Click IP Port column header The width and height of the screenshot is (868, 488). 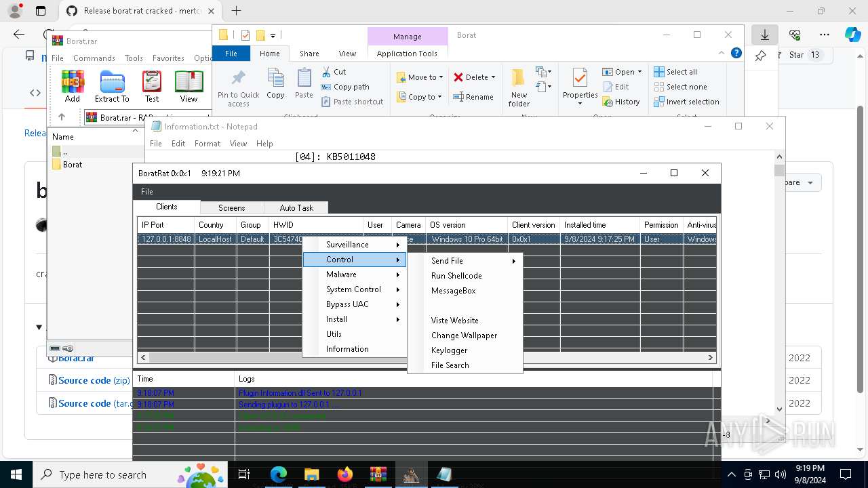click(165, 225)
